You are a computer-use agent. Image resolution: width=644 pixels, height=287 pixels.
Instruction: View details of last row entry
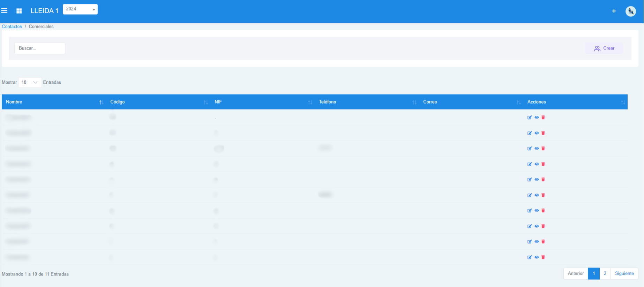coord(537,257)
